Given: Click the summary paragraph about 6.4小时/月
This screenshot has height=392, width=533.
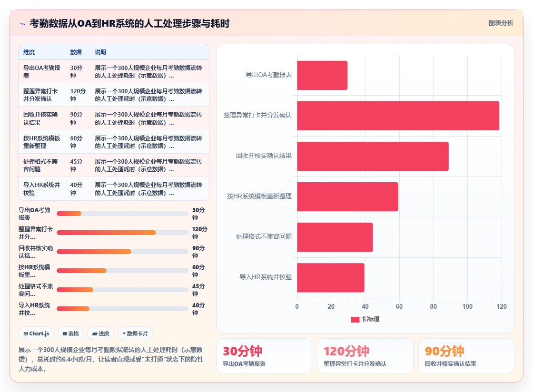Looking at the screenshot, I should [111, 359].
